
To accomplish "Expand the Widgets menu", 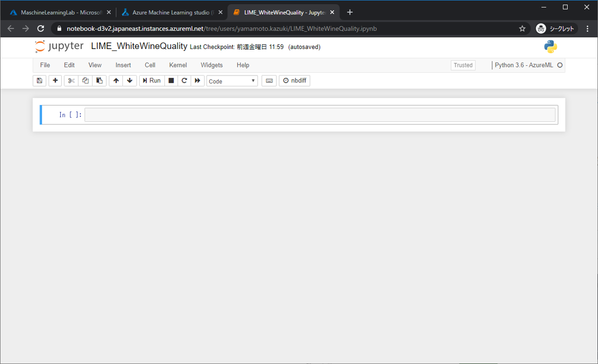I will [x=211, y=65].
